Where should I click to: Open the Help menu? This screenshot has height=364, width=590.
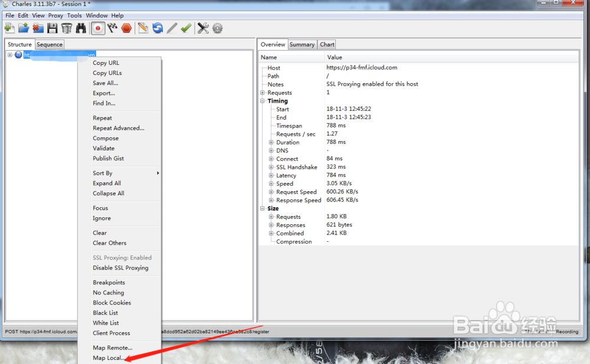pos(117,15)
